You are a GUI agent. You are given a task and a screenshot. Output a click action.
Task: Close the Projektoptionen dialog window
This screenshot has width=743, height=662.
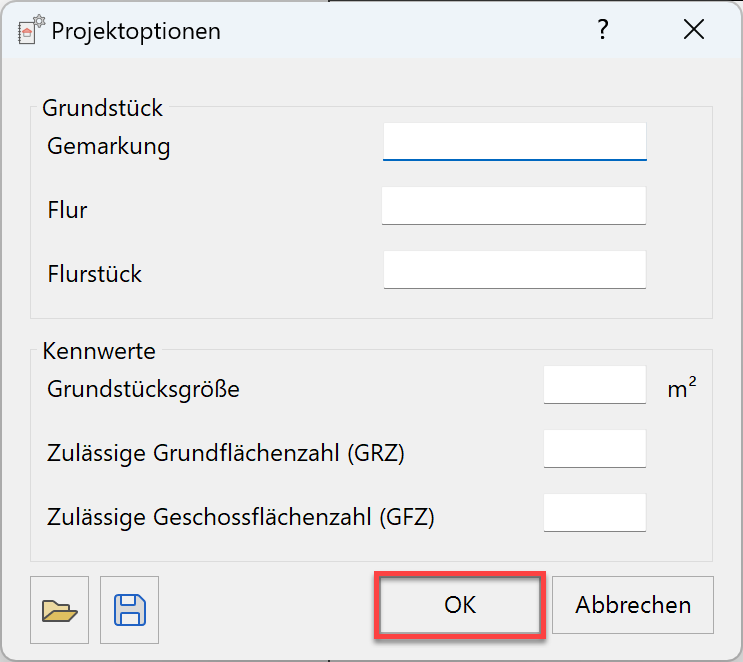[x=694, y=30]
